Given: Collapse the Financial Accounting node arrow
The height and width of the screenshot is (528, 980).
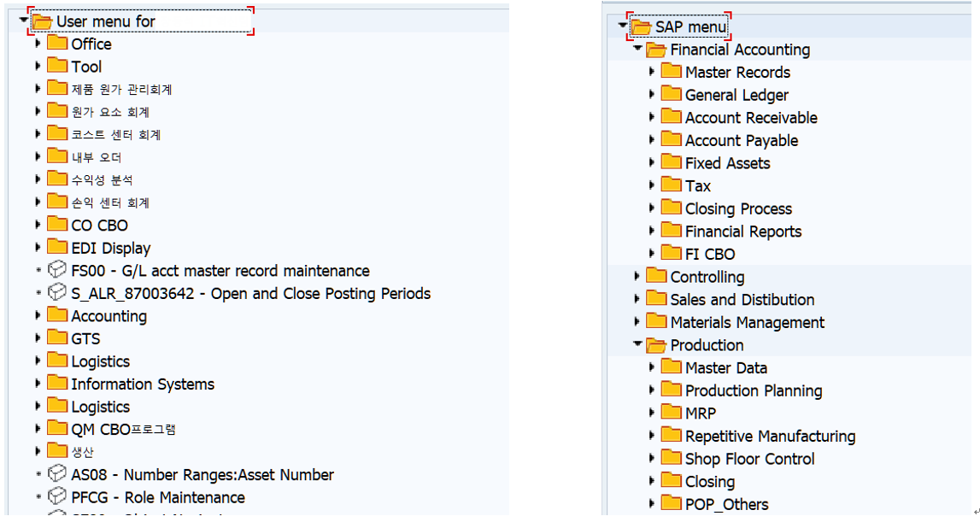Looking at the screenshot, I should coord(637,48).
